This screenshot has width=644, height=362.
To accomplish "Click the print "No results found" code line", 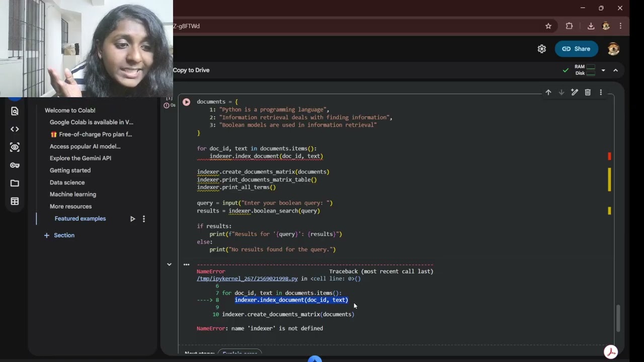I will click(x=272, y=249).
